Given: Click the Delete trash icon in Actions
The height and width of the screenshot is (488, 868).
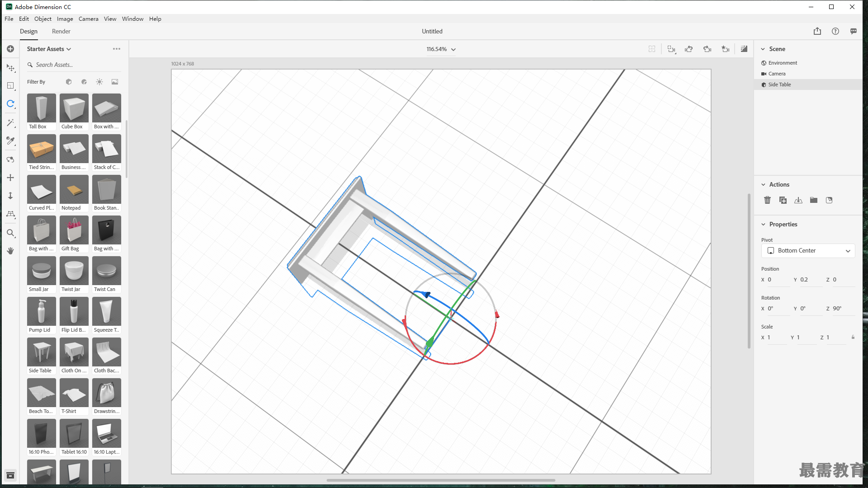Looking at the screenshot, I should pos(767,200).
